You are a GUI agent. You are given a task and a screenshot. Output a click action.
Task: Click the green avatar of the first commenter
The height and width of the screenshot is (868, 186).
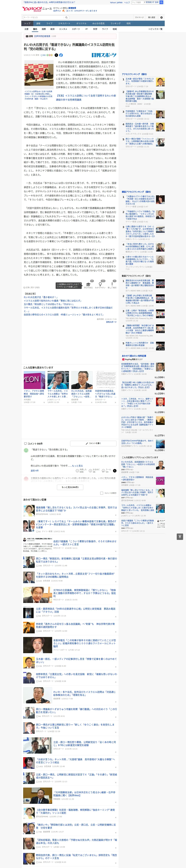[26, 450]
